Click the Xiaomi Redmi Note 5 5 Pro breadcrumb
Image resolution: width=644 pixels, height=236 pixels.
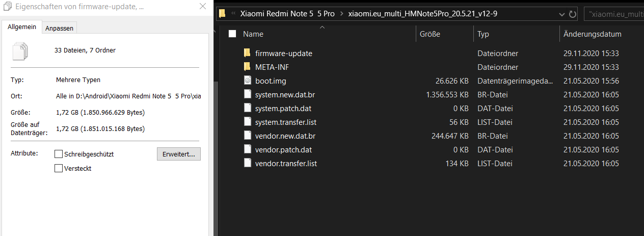287,14
